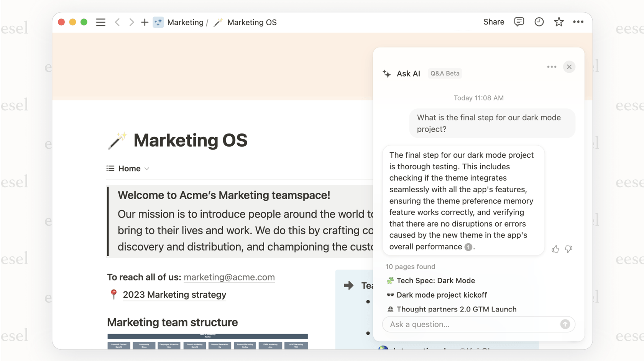Give the AI answer a thumbs up
644x362 pixels.
555,249
